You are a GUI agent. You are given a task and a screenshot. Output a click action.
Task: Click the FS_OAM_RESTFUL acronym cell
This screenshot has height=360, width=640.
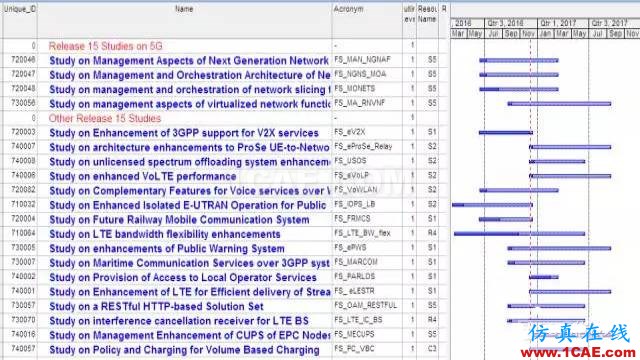(x=366, y=306)
